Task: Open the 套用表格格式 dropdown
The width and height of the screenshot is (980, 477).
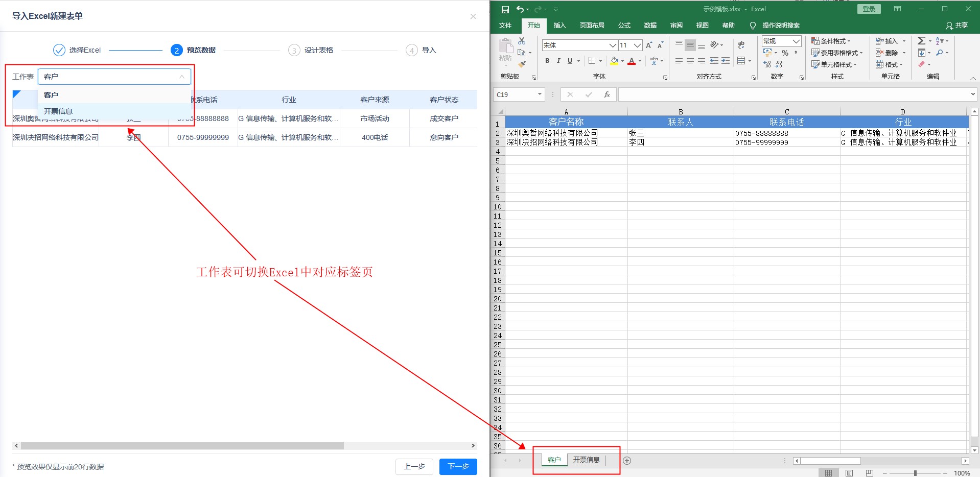Action: click(837, 53)
